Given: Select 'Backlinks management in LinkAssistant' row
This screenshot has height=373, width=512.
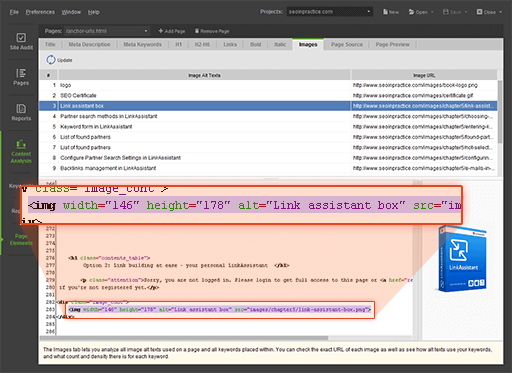Looking at the screenshot, I should point(268,168).
